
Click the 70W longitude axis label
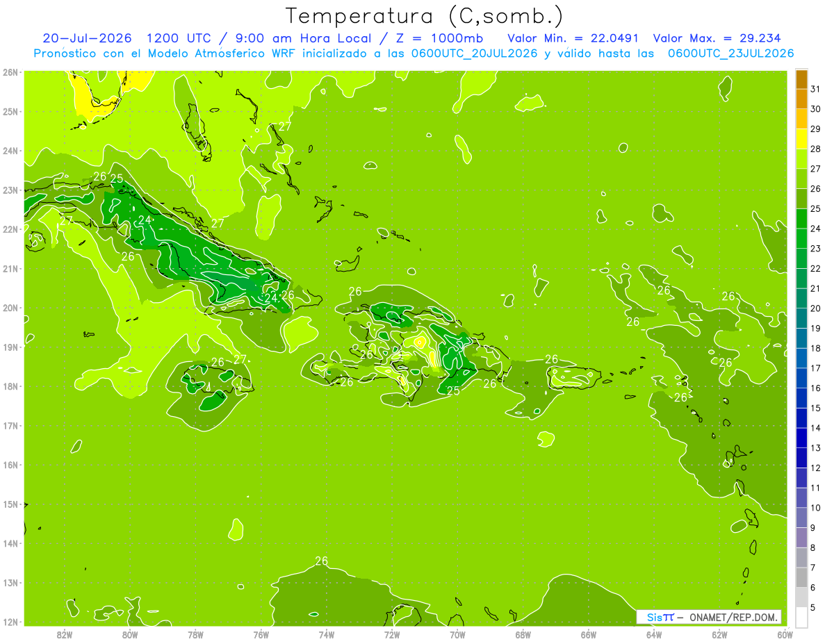(x=457, y=634)
